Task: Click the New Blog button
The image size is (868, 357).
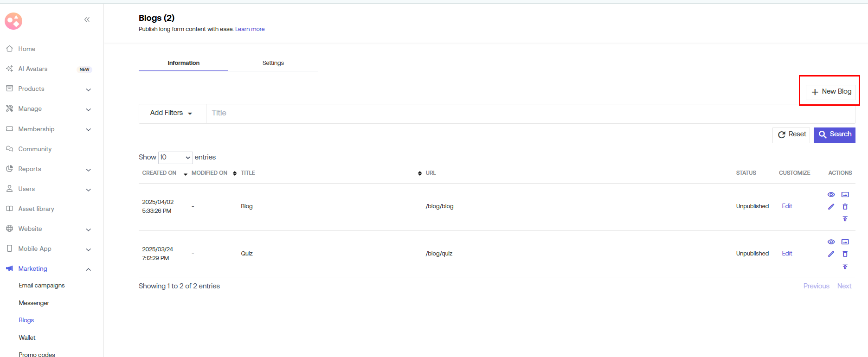Action: point(830,92)
